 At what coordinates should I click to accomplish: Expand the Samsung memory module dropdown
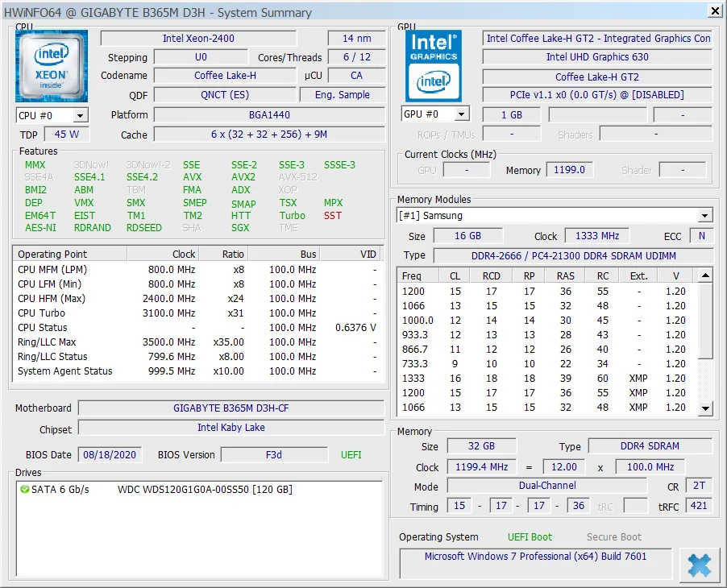tap(705, 216)
